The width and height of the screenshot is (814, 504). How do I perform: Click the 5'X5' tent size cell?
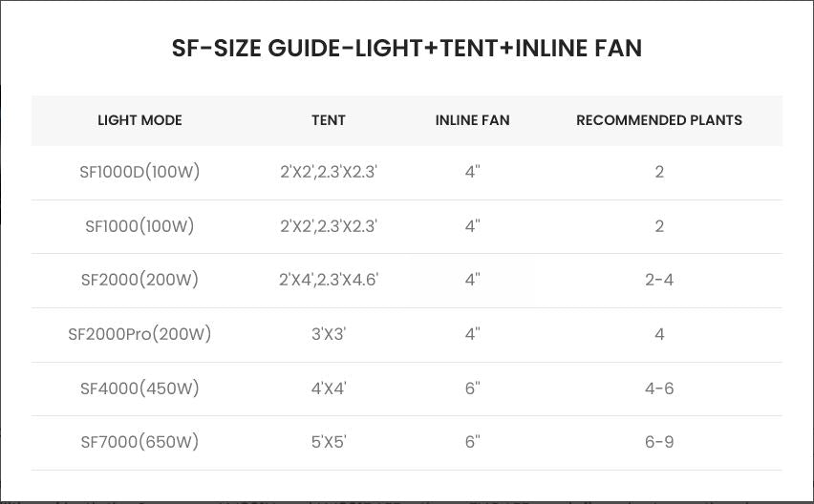pos(329,442)
